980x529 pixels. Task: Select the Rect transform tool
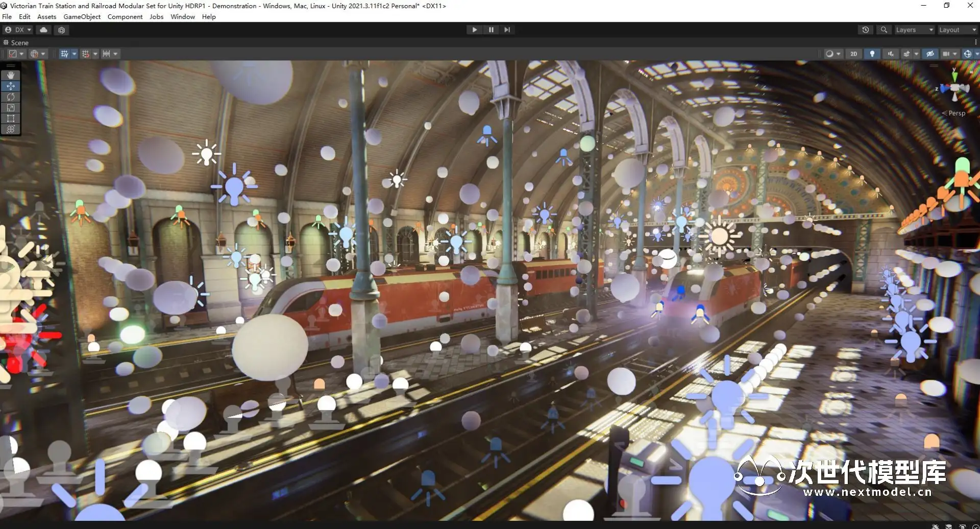(11, 118)
